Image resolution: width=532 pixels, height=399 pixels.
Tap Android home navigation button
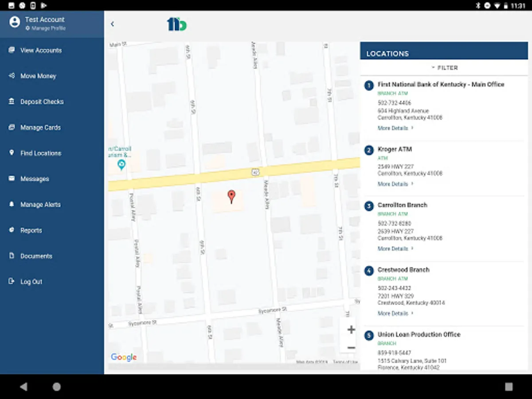point(57,387)
